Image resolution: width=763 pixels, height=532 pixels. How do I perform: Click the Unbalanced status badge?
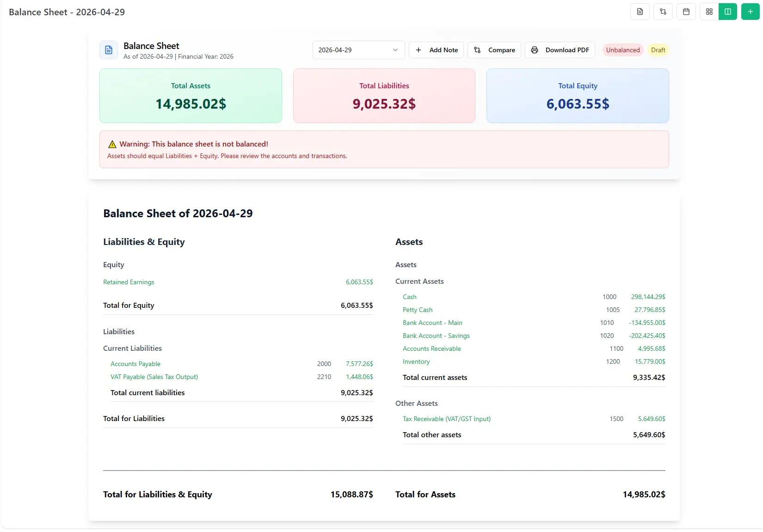pos(623,50)
